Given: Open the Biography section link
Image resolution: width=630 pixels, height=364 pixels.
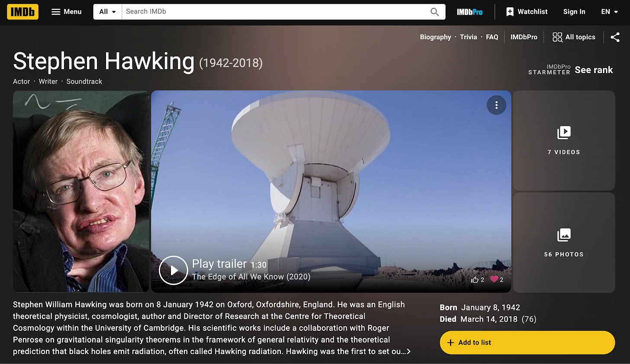Looking at the screenshot, I should (435, 37).
